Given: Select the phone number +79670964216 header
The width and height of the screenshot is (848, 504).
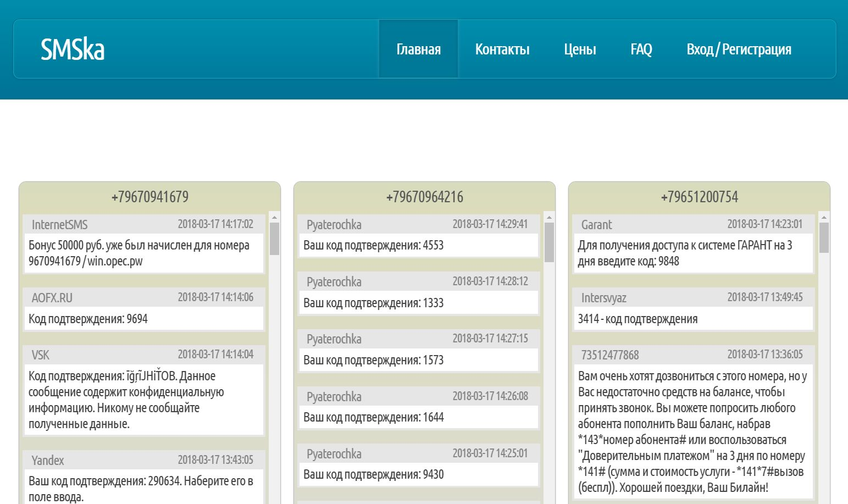Looking at the screenshot, I should 425,197.
